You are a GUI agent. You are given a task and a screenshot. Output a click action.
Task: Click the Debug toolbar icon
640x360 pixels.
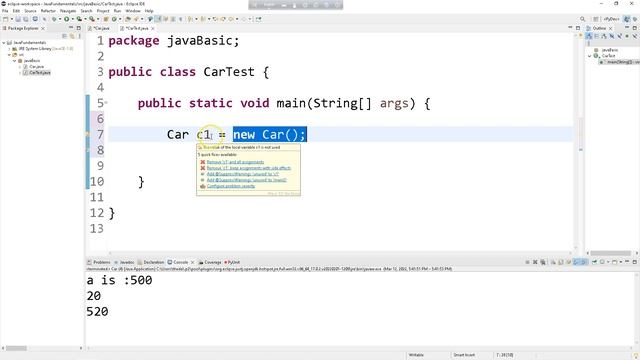(54, 19)
